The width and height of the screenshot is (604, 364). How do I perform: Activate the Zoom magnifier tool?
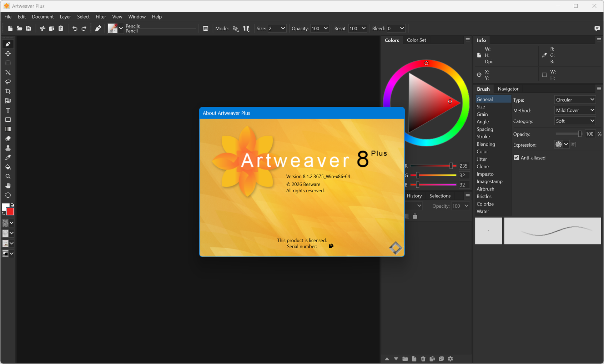pos(8,176)
